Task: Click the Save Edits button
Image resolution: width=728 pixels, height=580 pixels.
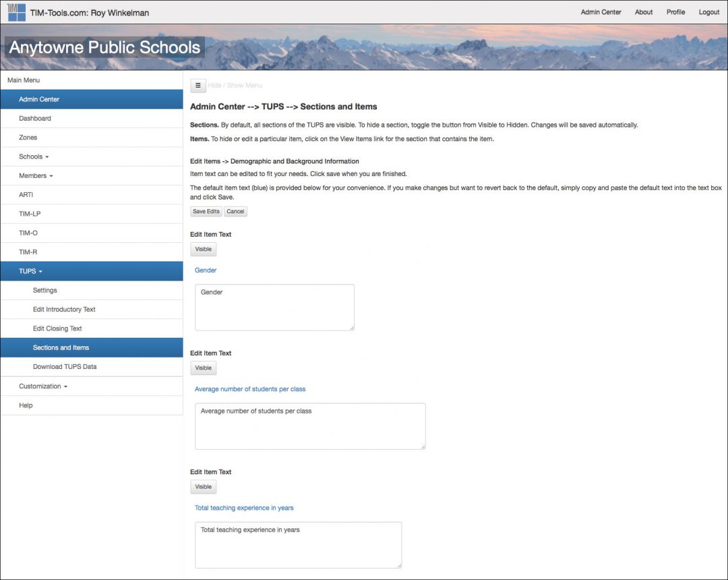Action: click(205, 211)
